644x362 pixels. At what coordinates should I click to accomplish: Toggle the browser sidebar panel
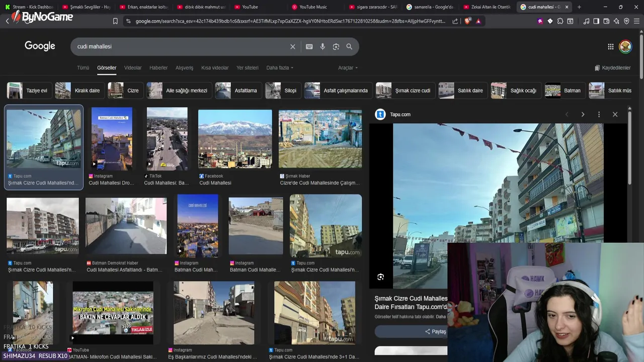pyautogui.click(x=596, y=21)
